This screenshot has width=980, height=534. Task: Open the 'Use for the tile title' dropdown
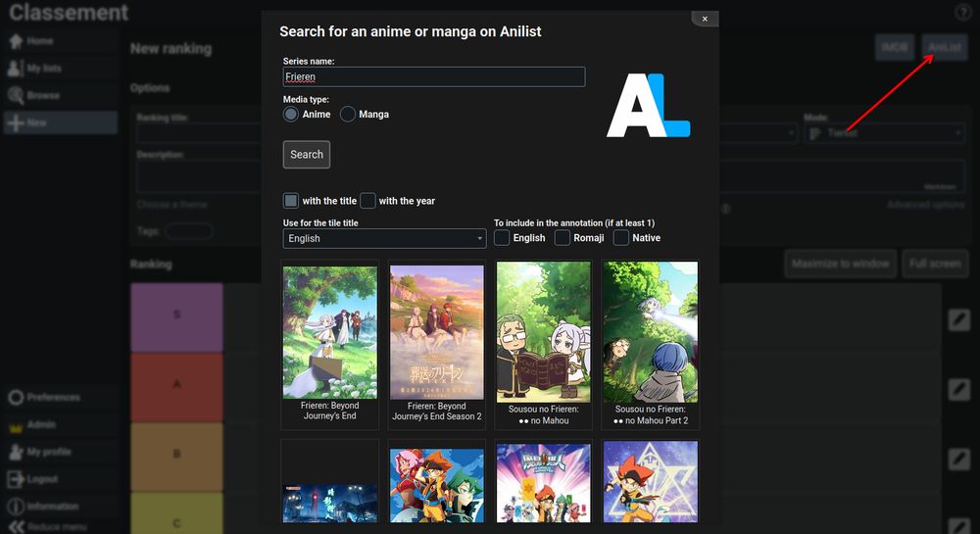[x=384, y=238]
